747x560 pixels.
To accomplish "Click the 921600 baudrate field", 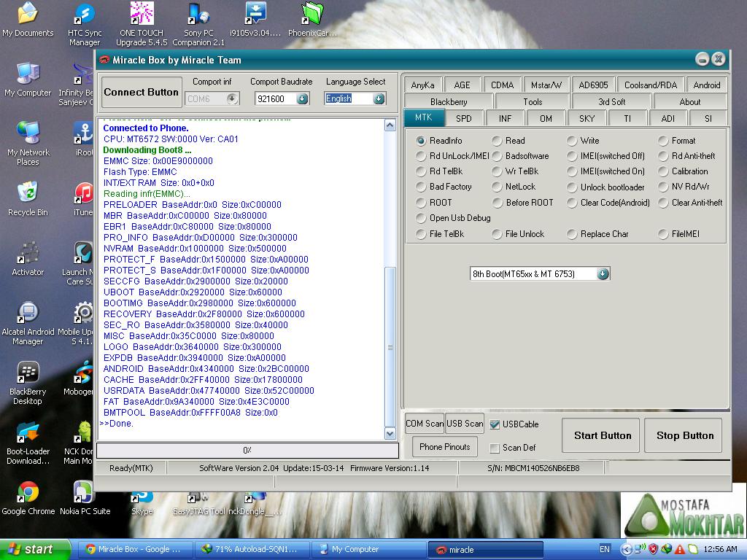I will click(276, 98).
